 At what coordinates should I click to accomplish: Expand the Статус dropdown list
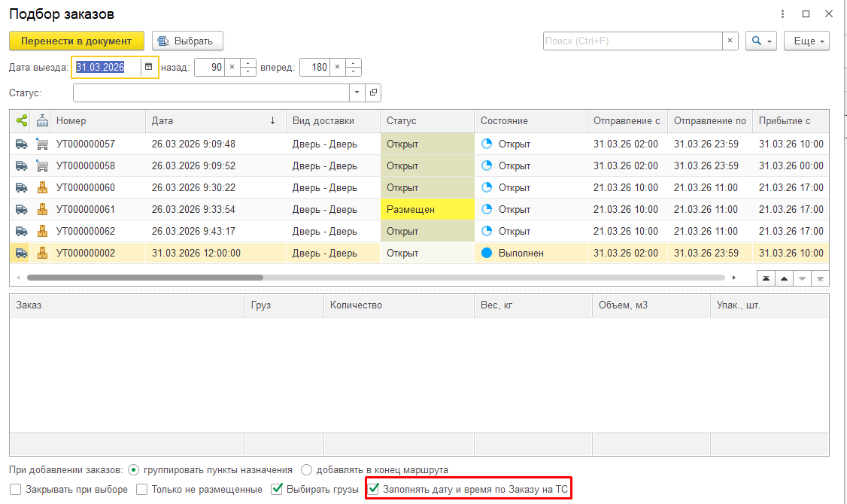357,93
